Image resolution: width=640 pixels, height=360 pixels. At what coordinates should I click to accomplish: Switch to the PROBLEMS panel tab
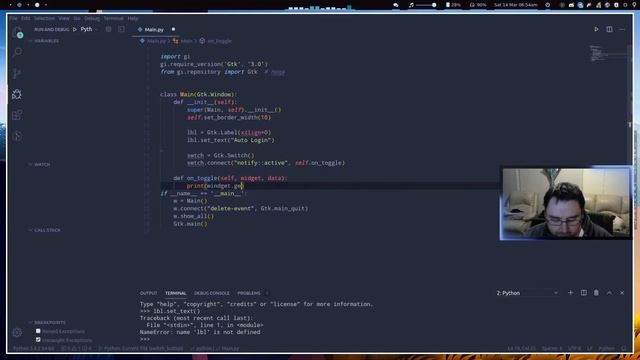[249, 293]
